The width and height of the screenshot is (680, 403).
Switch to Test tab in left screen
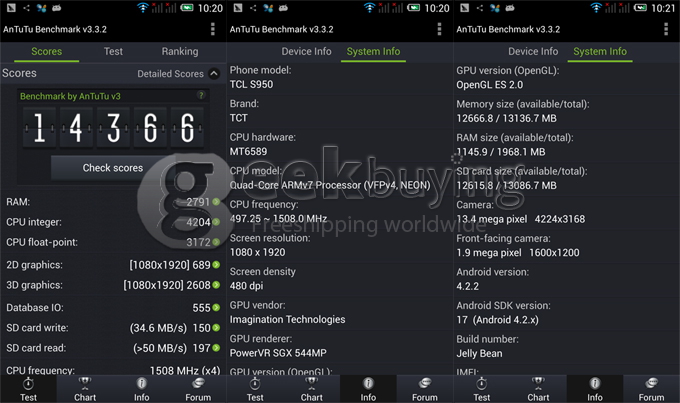click(113, 52)
